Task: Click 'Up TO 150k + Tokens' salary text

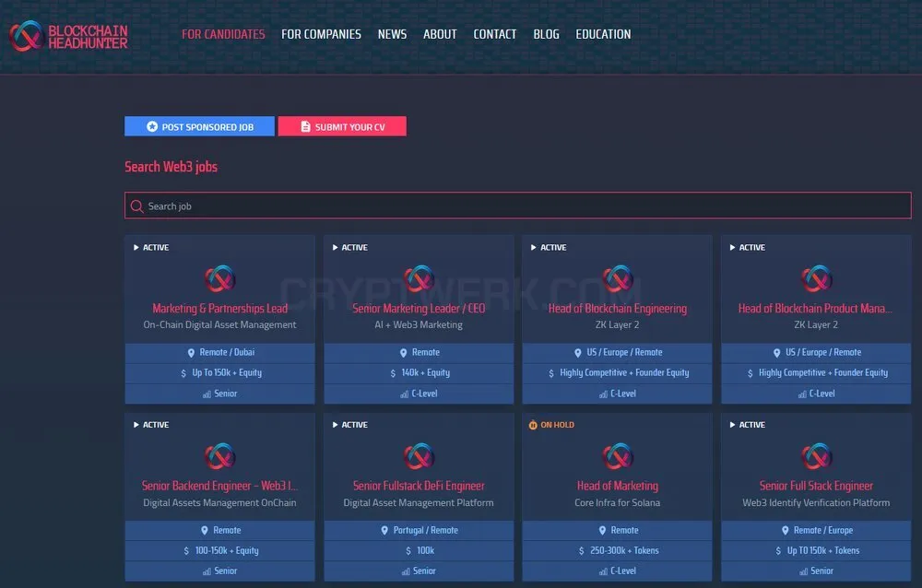Action: click(823, 551)
